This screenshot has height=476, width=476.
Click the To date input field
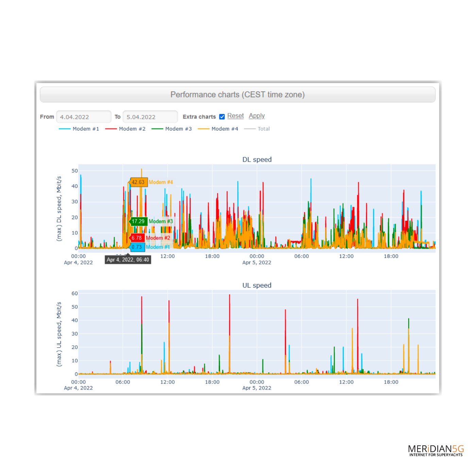coord(150,117)
